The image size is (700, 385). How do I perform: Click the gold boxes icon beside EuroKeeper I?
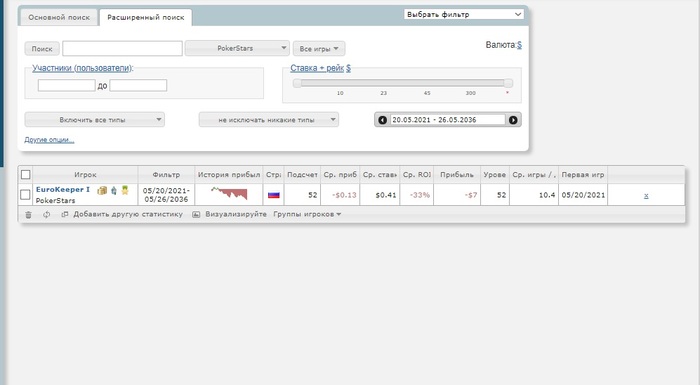[102, 190]
